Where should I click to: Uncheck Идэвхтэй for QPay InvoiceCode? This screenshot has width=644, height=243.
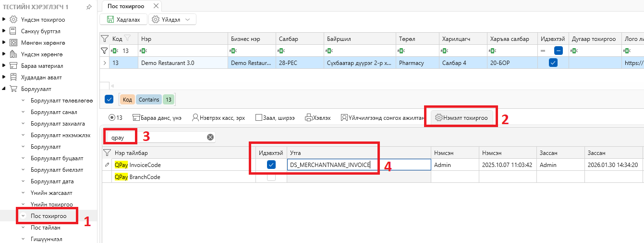click(x=271, y=165)
